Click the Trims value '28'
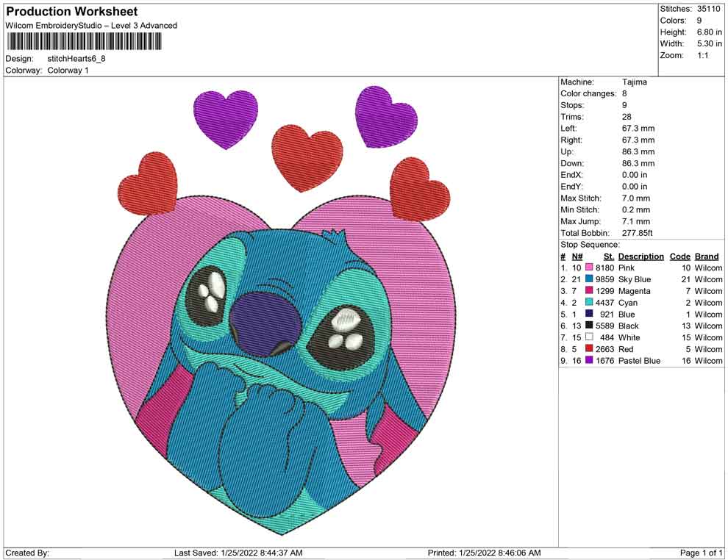The width and height of the screenshot is (728, 560). 627,116
